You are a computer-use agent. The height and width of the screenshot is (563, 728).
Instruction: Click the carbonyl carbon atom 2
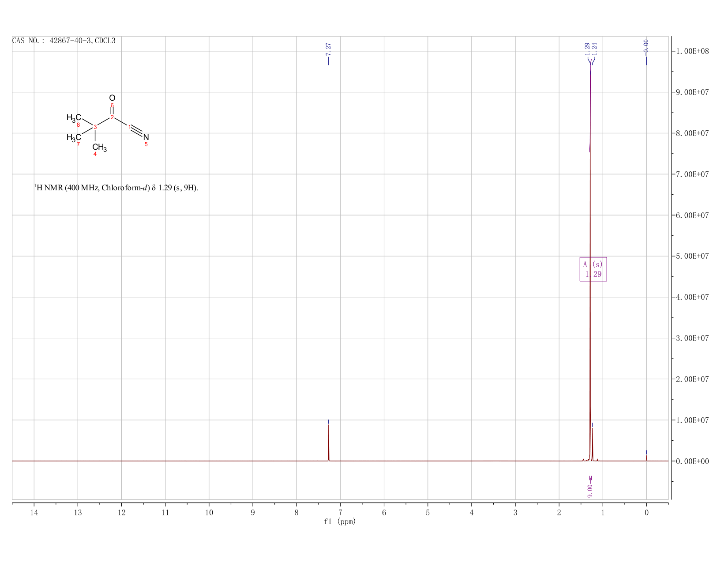pyautogui.click(x=112, y=117)
